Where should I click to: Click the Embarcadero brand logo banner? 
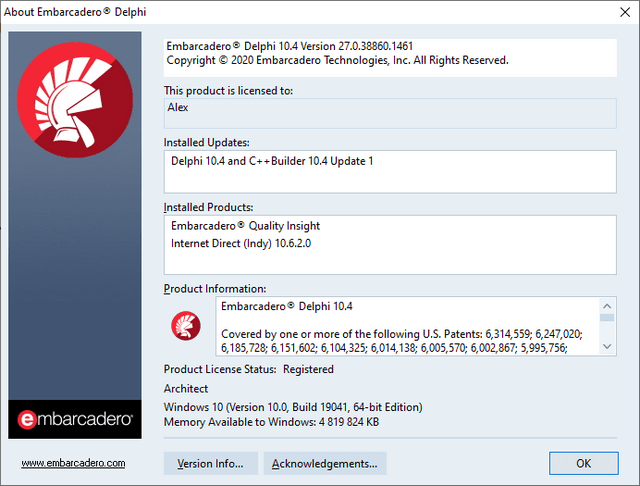(x=75, y=419)
